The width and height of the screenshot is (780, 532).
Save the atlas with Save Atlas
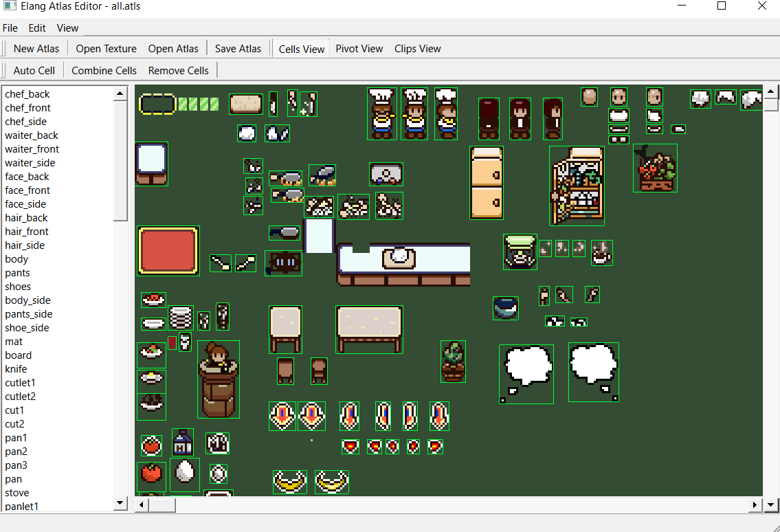(238, 49)
